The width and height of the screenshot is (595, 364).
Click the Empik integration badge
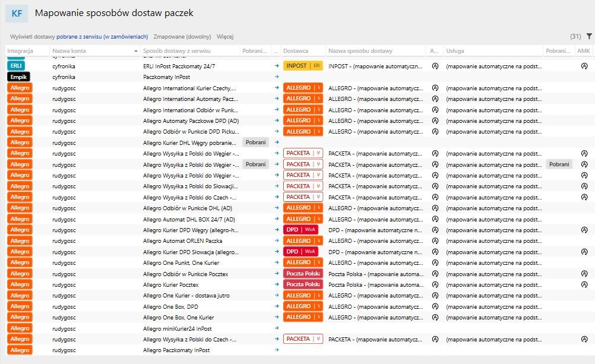18,77
